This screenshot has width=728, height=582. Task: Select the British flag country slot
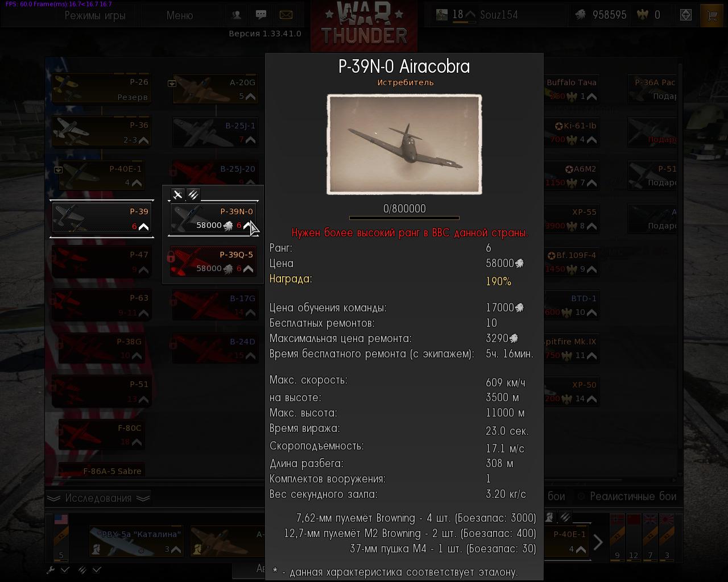[x=650, y=538]
